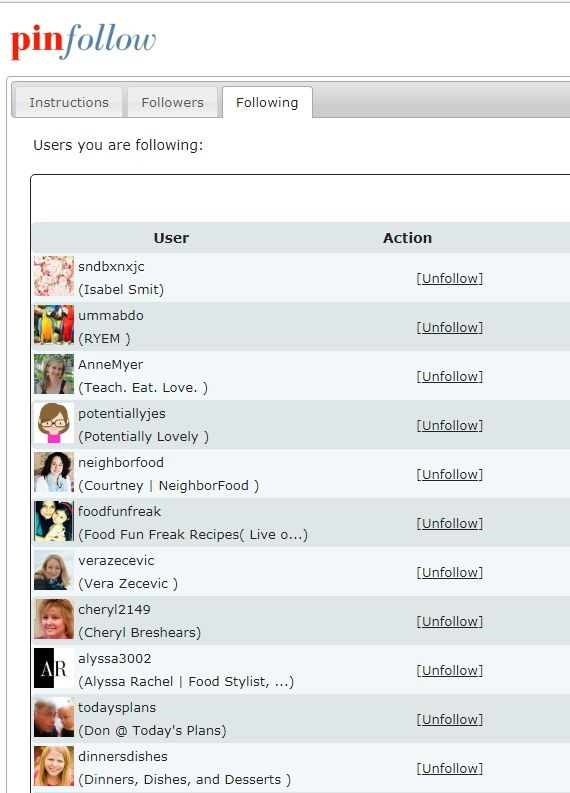Unfollow foodfunfreak
570x793 pixels.
450,523
